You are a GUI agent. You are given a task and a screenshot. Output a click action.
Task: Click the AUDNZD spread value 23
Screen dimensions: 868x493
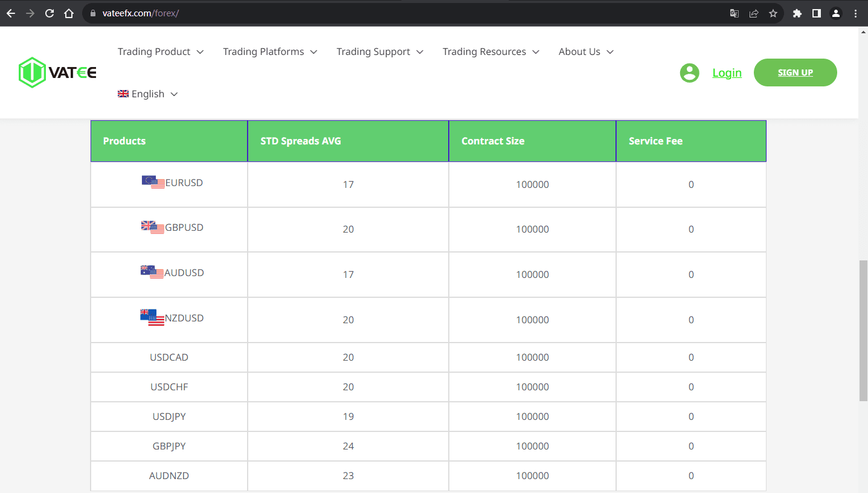349,475
